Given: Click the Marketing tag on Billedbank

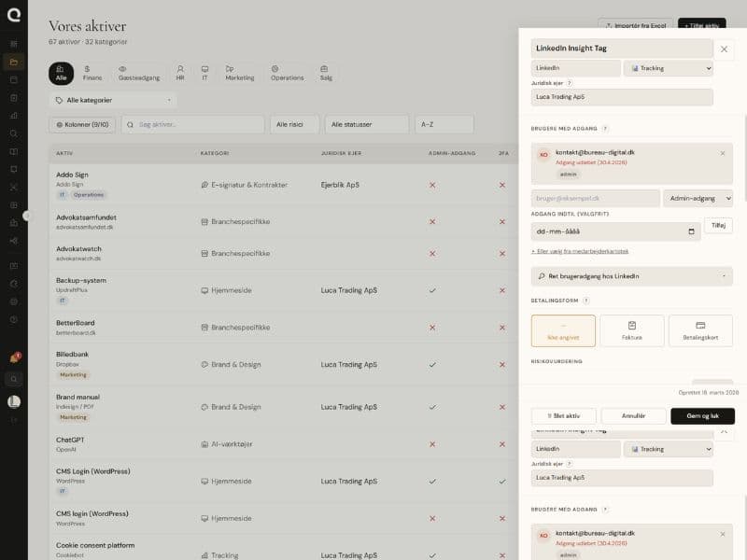Looking at the screenshot, I should 74,375.
